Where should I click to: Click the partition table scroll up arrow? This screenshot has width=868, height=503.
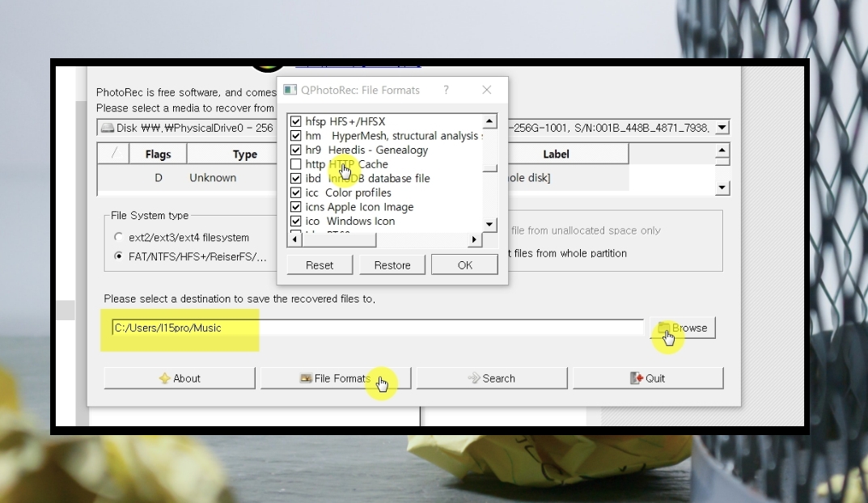pos(722,150)
